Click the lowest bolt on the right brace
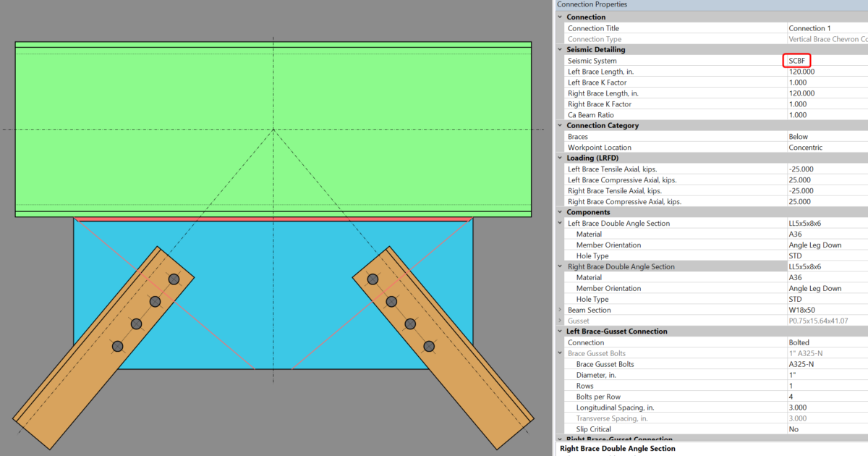This screenshot has height=456, width=868. [x=429, y=346]
